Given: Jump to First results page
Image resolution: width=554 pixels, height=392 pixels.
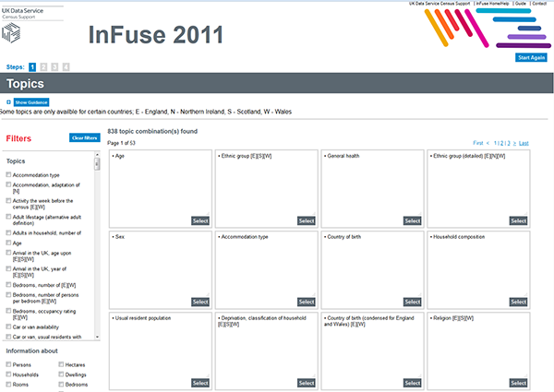Looking at the screenshot, I should click(477, 143).
